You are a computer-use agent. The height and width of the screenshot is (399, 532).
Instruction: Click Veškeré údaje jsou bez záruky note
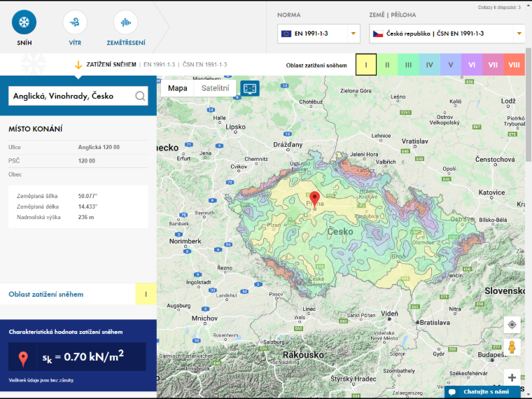coord(41,380)
